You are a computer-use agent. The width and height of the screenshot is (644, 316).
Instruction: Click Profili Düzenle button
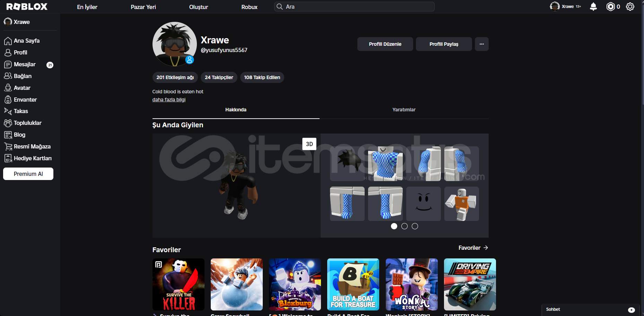tap(385, 44)
